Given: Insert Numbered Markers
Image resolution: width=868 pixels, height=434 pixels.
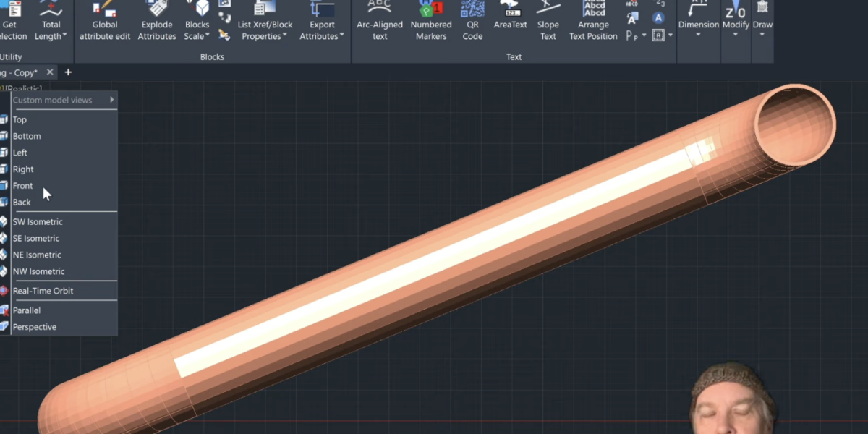Looking at the screenshot, I should click(431, 22).
